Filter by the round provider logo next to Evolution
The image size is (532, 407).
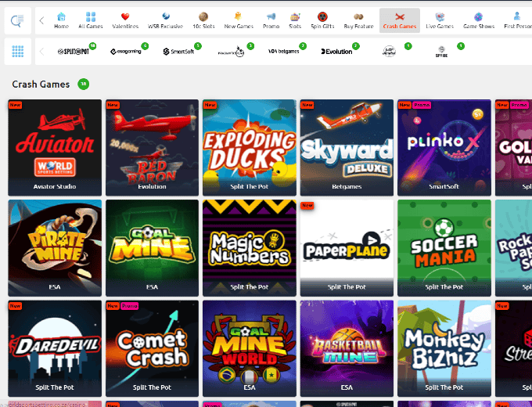tap(389, 51)
